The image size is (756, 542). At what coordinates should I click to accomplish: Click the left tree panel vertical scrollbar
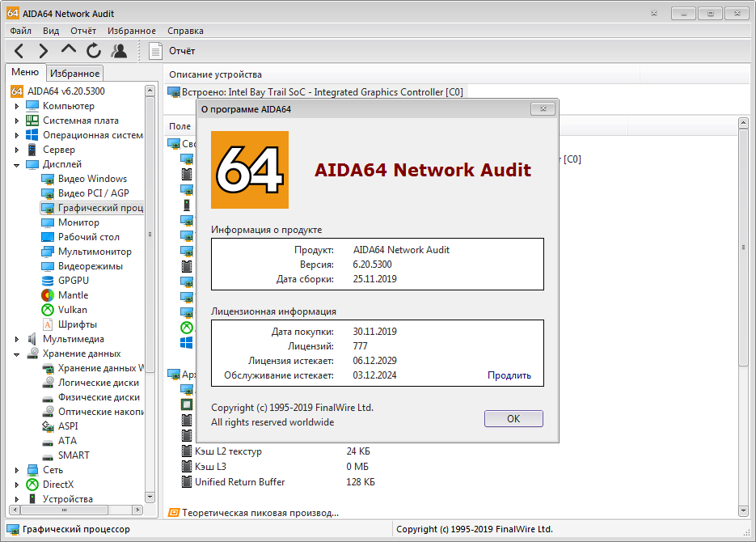tap(150, 235)
